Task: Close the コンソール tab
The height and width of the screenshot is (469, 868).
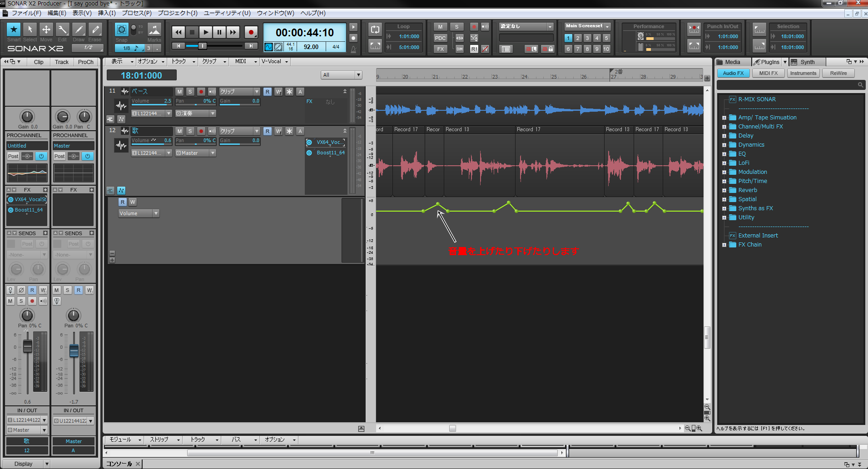Action: click(x=138, y=464)
